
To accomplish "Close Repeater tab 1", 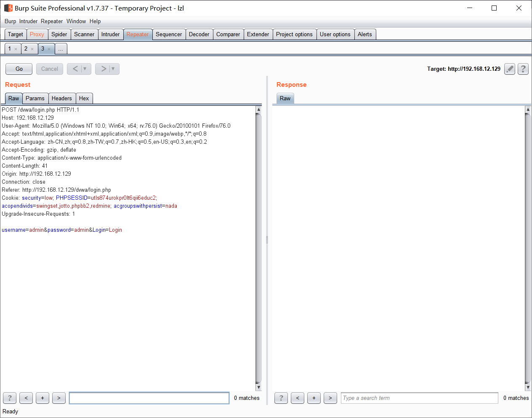I will 16,49.
